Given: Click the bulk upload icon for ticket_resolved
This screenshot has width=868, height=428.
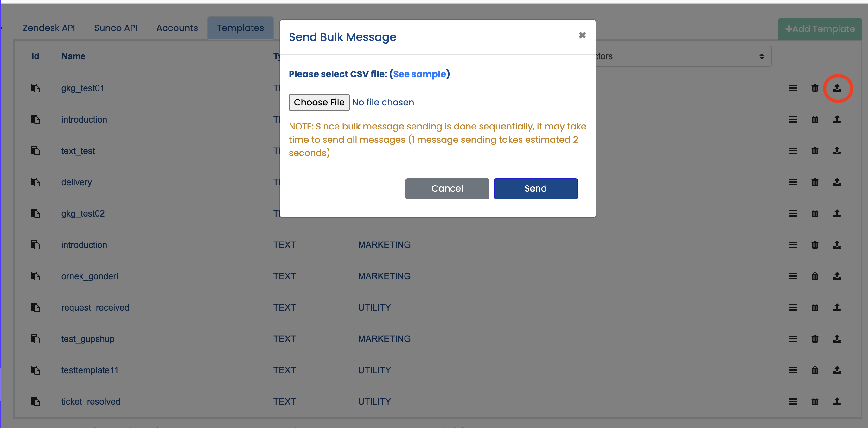Looking at the screenshot, I should (837, 401).
